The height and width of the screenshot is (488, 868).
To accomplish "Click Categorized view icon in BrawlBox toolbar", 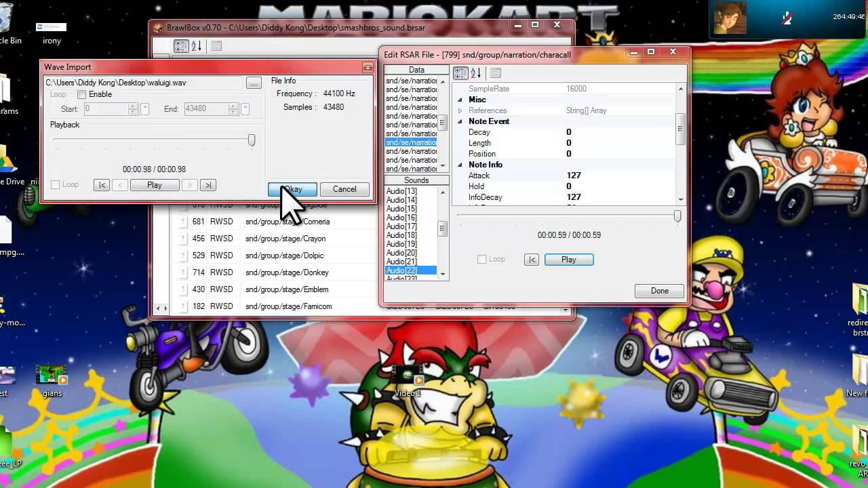I will tap(181, 46).
